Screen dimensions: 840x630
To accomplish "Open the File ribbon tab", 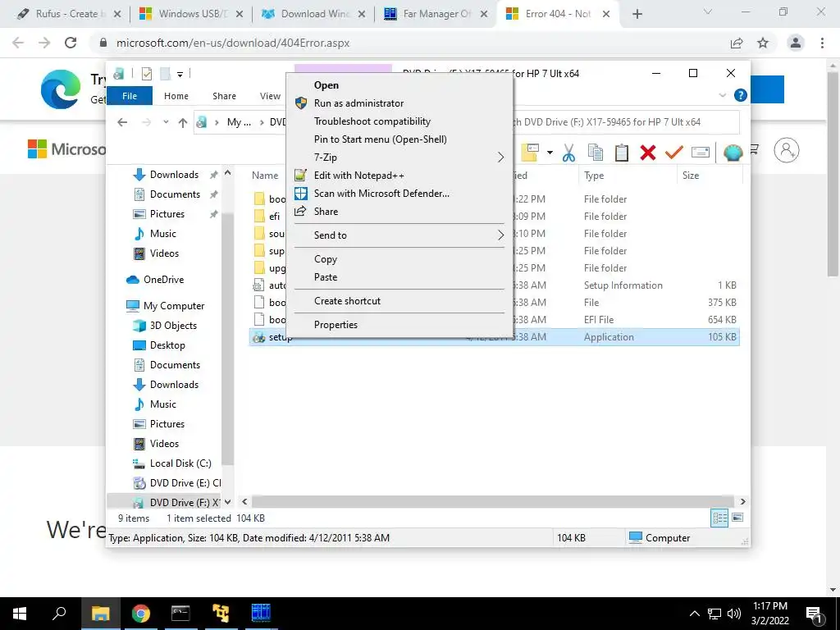I will [x=130, y=96].
